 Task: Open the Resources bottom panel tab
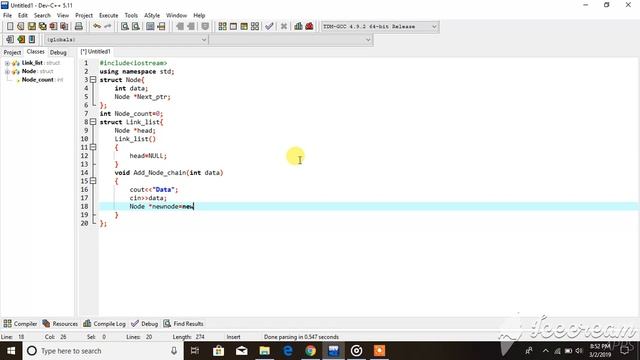point(60,324)
